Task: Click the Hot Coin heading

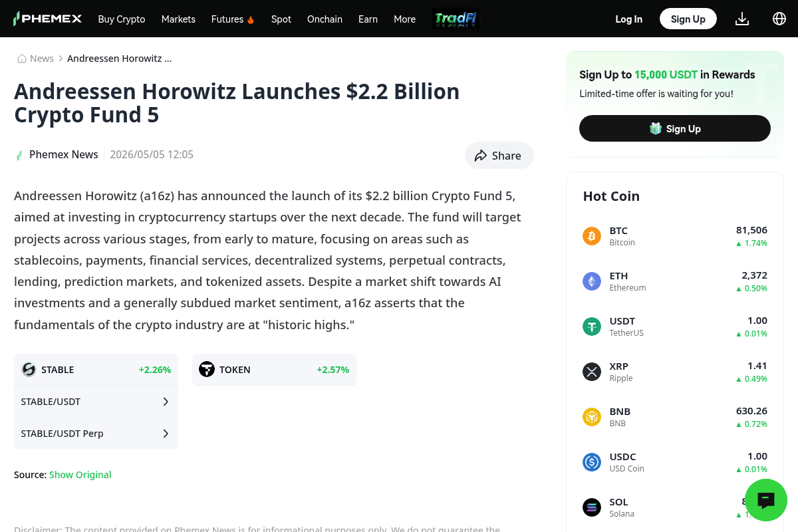Action: 611,196
